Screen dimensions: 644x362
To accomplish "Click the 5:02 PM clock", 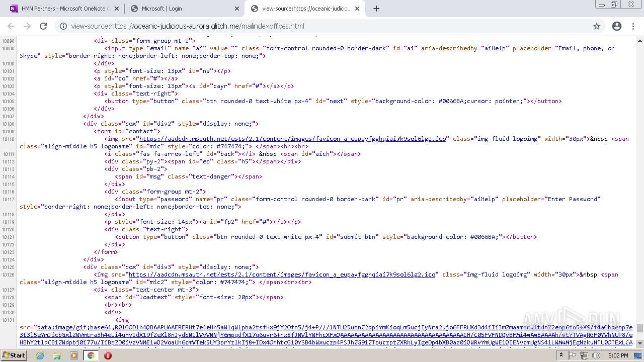I will (x=618, y=355).
